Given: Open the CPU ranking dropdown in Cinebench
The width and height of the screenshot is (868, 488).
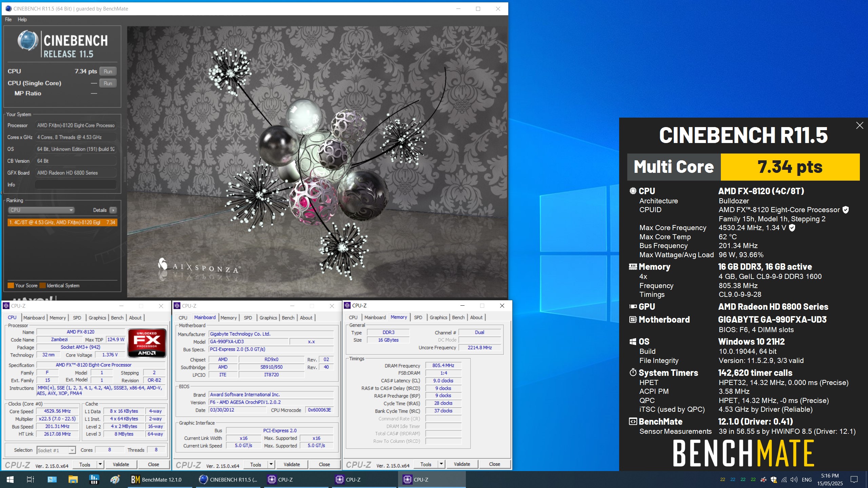Looking at the screenshot, I should (41, 210).
